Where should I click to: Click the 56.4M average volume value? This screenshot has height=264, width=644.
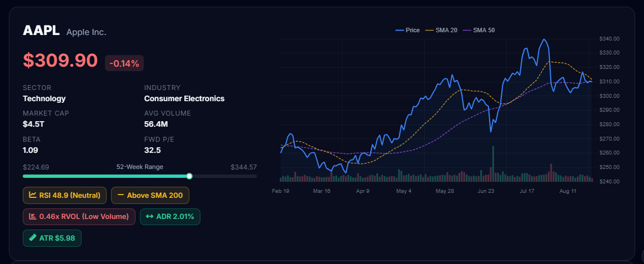(x=156, y=124)
